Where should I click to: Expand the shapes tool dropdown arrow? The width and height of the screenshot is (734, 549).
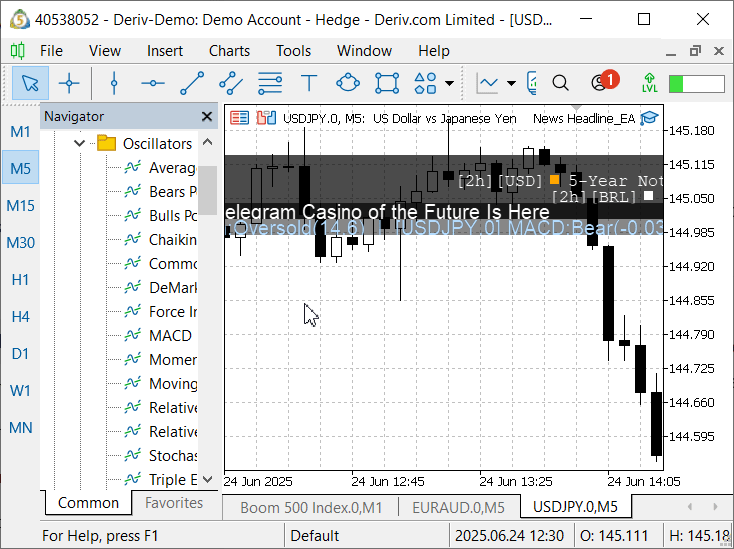click(x=449, y=84)
